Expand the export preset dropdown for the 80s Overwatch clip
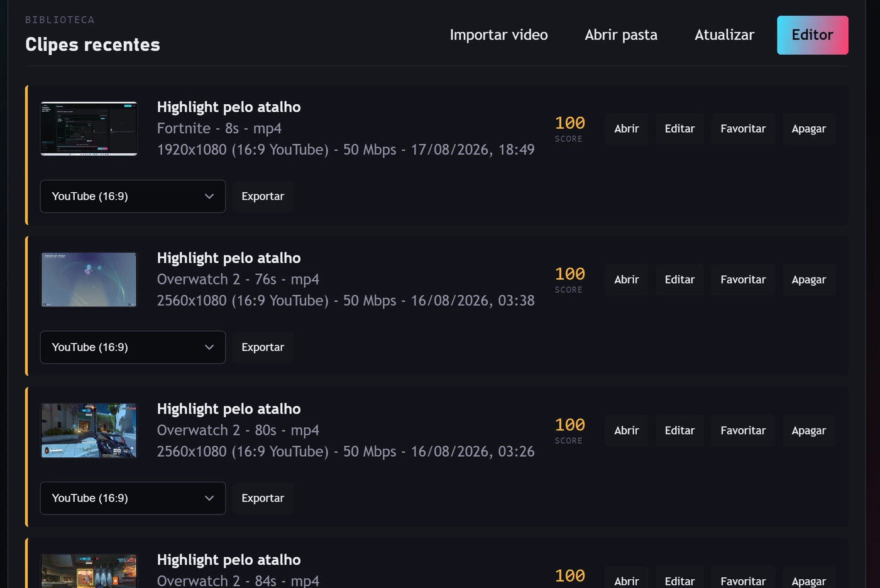The width and height of the screenshot is (880, 588). point(133,498)
